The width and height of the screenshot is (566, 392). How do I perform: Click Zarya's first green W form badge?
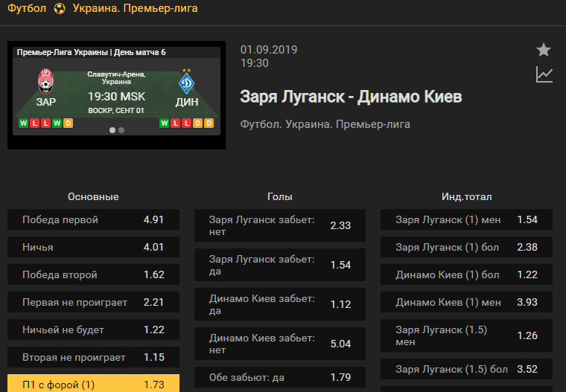pos(24,123)
